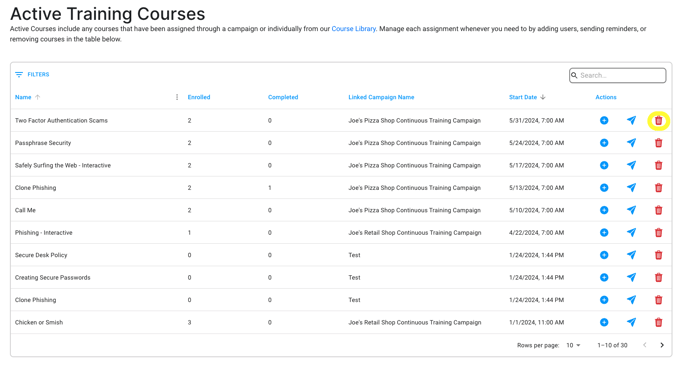Delete the Two Factor Authentication Scams course
This screenshot has height=365, width=688.
click(658, 121)
